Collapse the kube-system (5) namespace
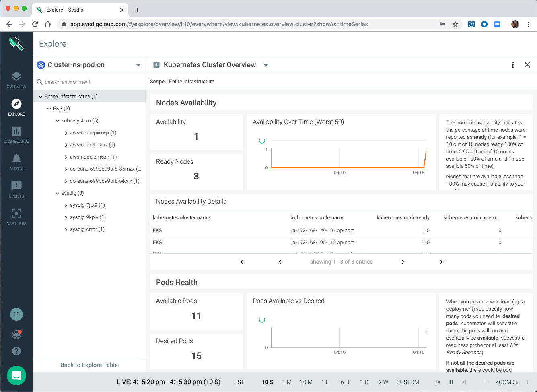This screenshot has height=392, width=537. (x=58, y=121)
